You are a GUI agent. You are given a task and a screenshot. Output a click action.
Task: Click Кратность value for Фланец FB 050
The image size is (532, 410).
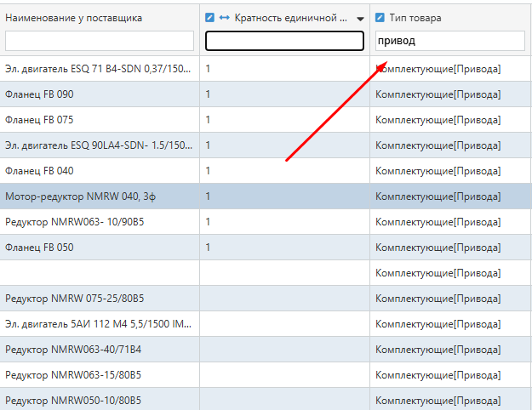point(284,248)
